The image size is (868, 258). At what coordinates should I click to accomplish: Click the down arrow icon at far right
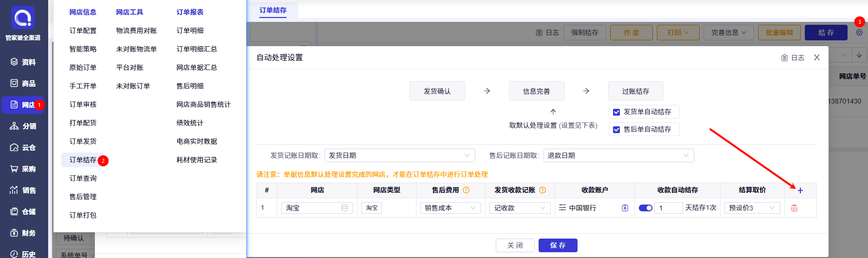click(859, 55)
